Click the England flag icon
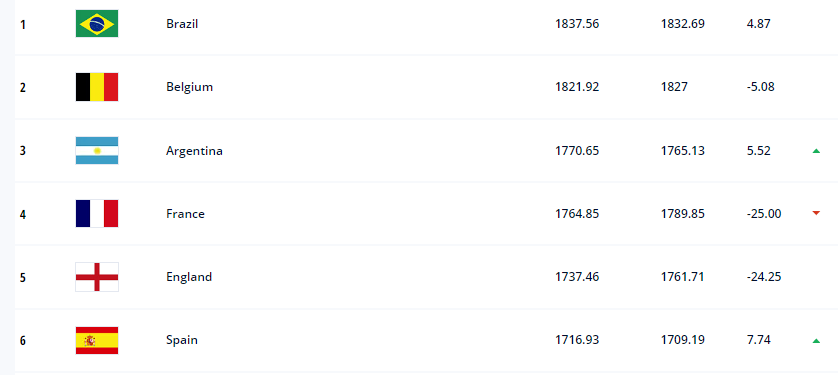Screen dimensions: 838x375 [x=97, y=277]
